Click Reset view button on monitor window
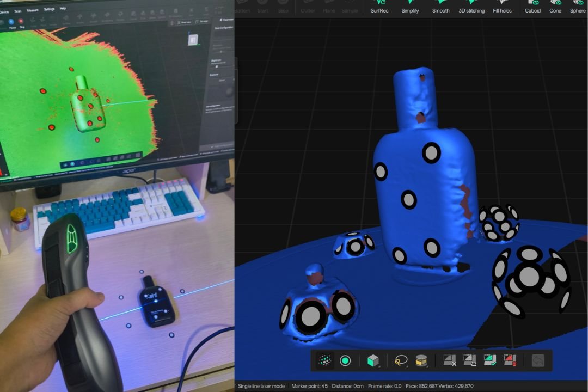This screenshot has width=588, height=392. pos(184,22)
